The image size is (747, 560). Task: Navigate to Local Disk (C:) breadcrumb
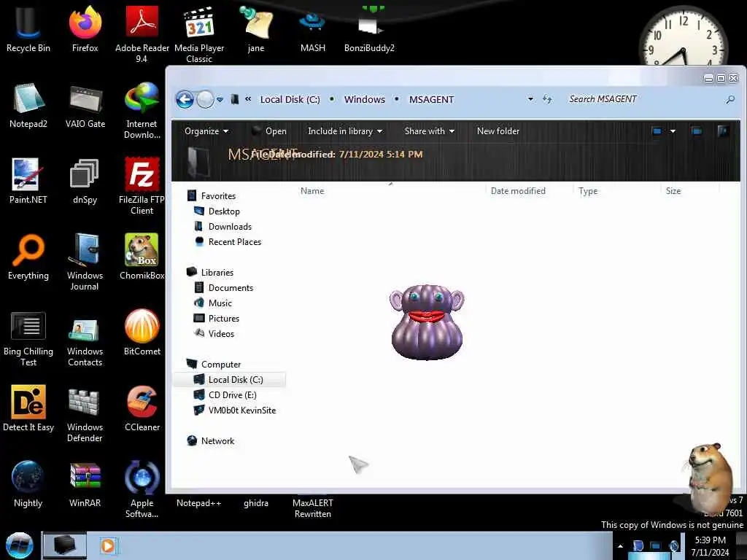pyautogui.click(x=290, y=99)
